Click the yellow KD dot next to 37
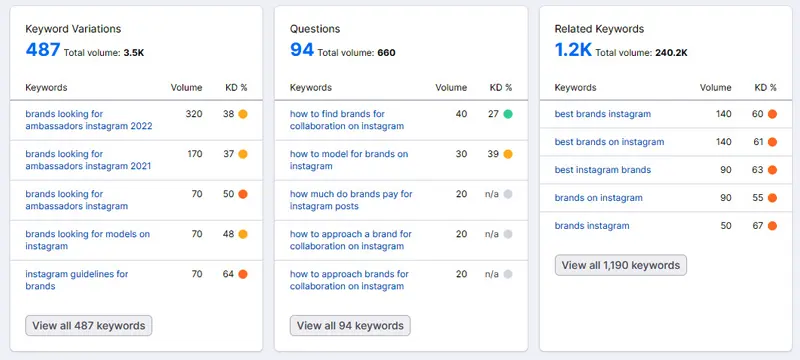Image resolution: width=800 pixels, height=360 pixels. pyautogui.click(x=243, y=154)
